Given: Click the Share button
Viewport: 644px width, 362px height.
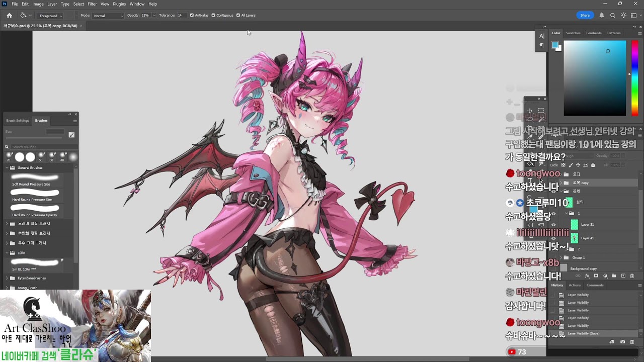Looking at the screenshot, I should 585,16.
